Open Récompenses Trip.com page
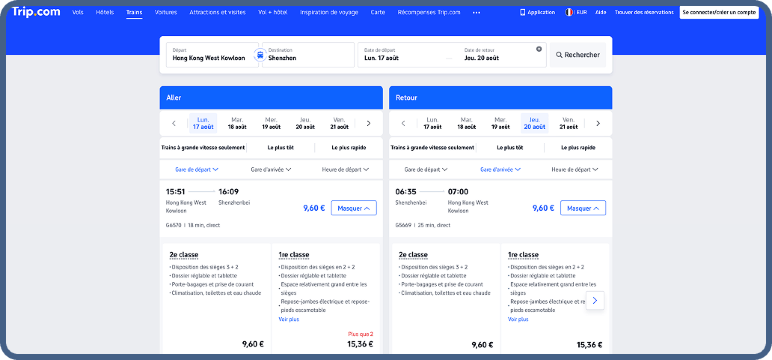 pos(429,12)
